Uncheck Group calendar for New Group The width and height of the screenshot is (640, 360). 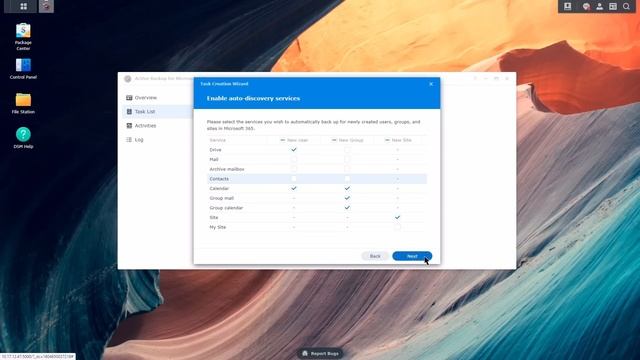[x=347, y=208]
